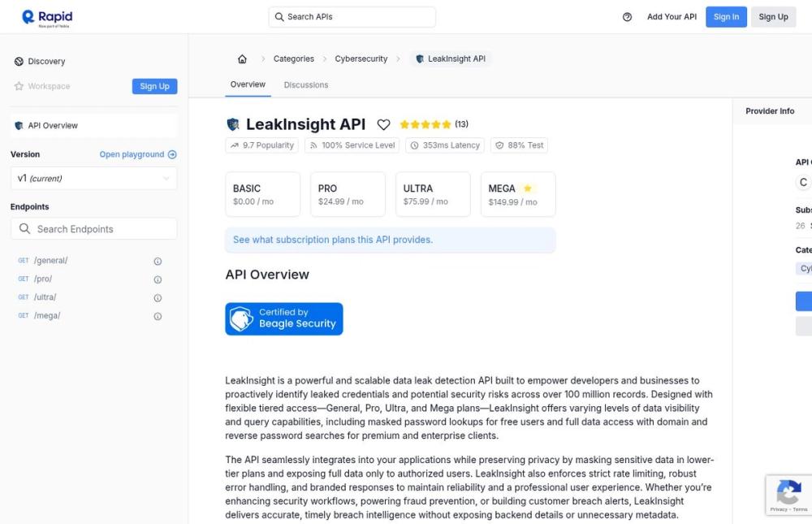Click the API Overview shield icon in sidebar

coord(19,125)
